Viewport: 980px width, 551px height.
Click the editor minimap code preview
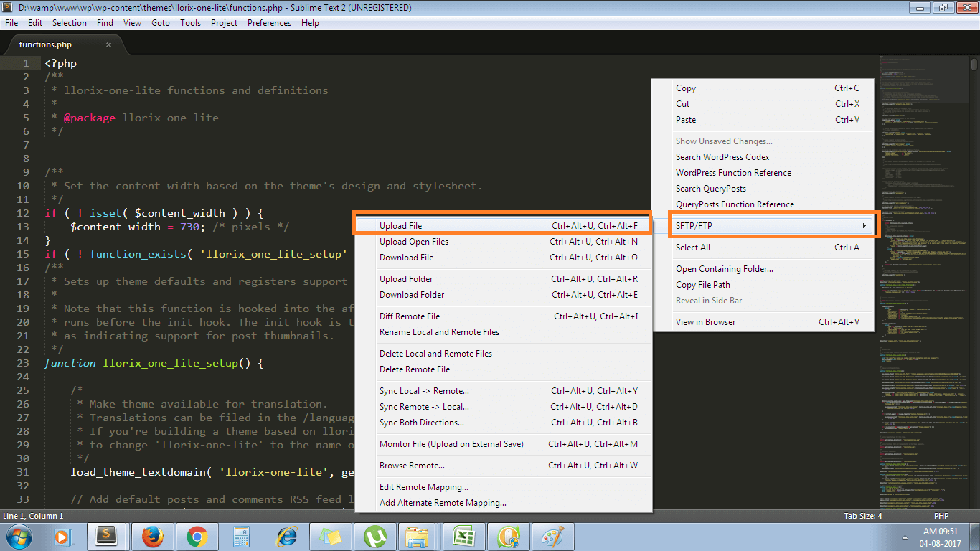[x=924, y=282]
